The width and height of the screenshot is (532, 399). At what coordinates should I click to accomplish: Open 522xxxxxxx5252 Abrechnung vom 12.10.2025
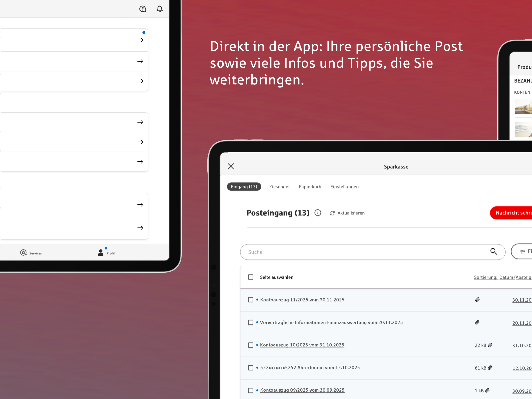point(310,367)
